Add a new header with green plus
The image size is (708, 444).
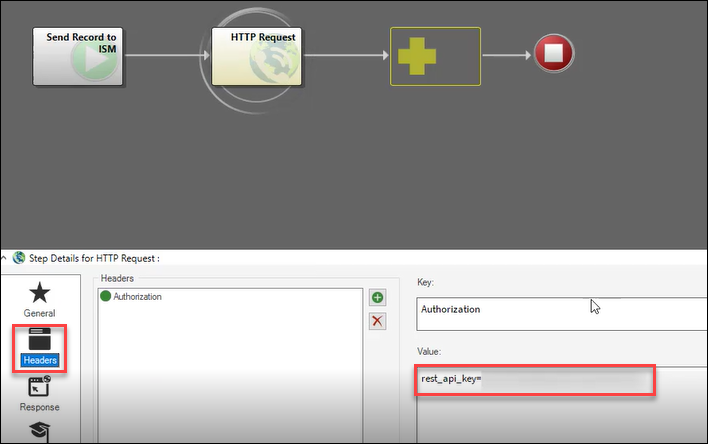point(377,297)
